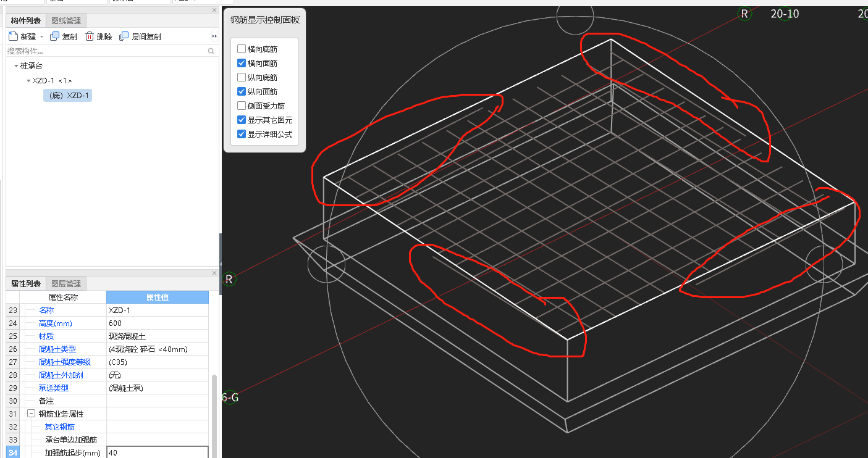Click the 6-G axis label in viewport
Image resolution: width=868 pixels, height=458 pixels.
click(230, 398)
